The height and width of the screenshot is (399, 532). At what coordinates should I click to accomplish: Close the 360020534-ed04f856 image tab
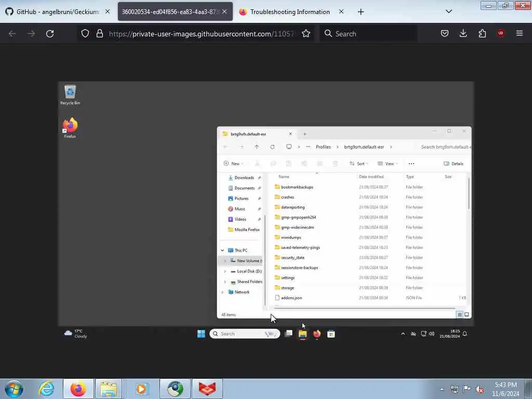[224, 11]
